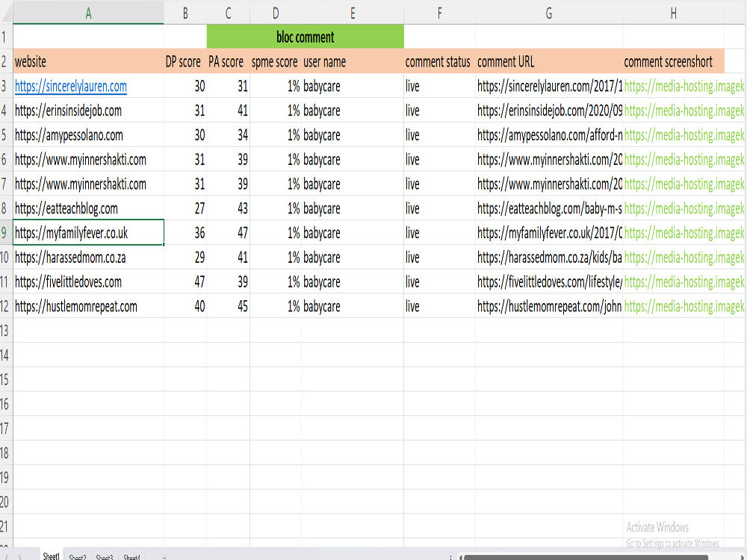Select the 'website' header cell

coord(88,61)
